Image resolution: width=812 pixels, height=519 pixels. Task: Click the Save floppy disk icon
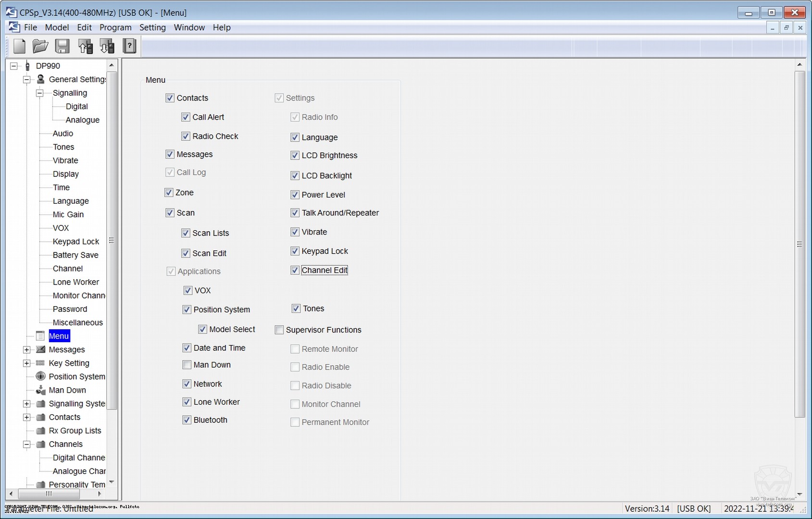62,46
